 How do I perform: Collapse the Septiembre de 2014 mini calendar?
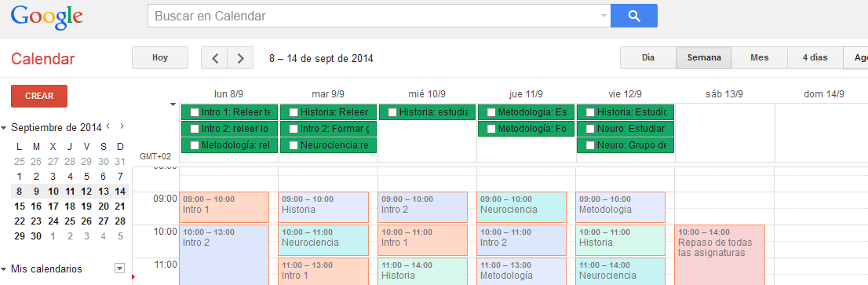coord(5,128)
